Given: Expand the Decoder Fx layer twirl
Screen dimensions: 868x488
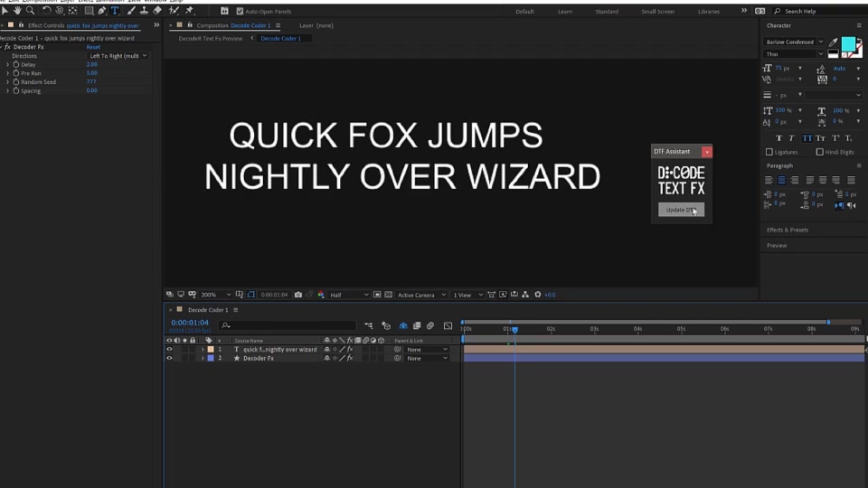Looking at the screenshot, I should (x=203, y=359).
